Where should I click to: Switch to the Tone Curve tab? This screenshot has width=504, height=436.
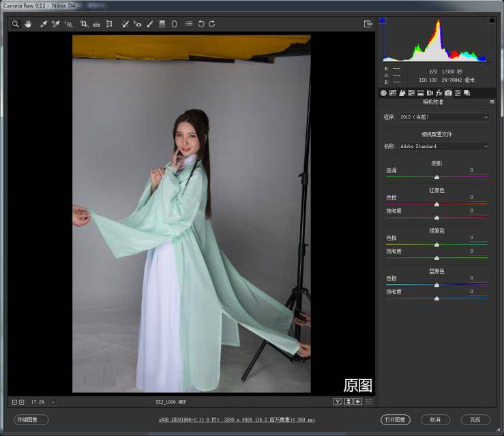[393, 93]
